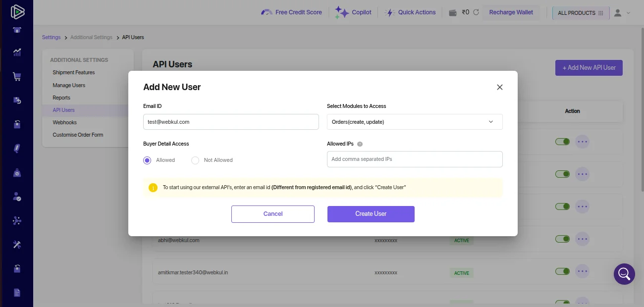Choose Not Allowed for buyer detail access

point(195,160)
